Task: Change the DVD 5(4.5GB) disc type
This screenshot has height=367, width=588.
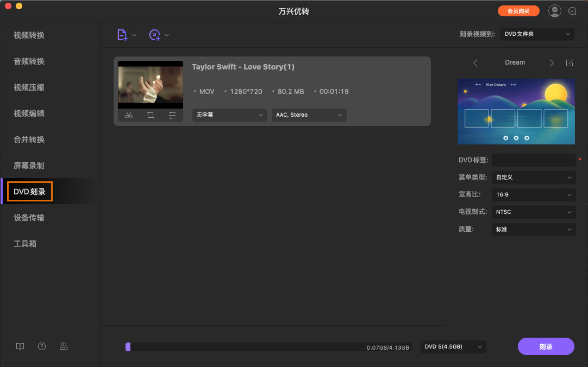Action: point(453,347)
